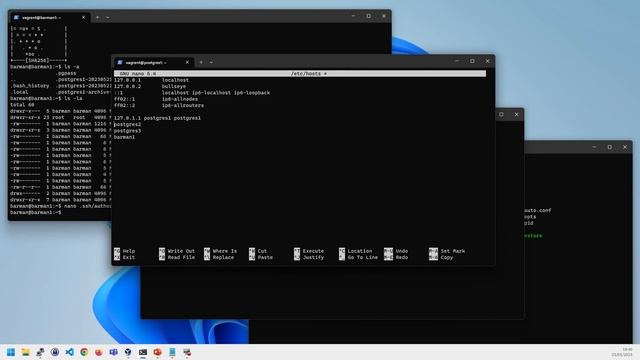Place cursor on the 'postgres2' line
The height and width of the screenshot is (360, 640).
point(127,124)
